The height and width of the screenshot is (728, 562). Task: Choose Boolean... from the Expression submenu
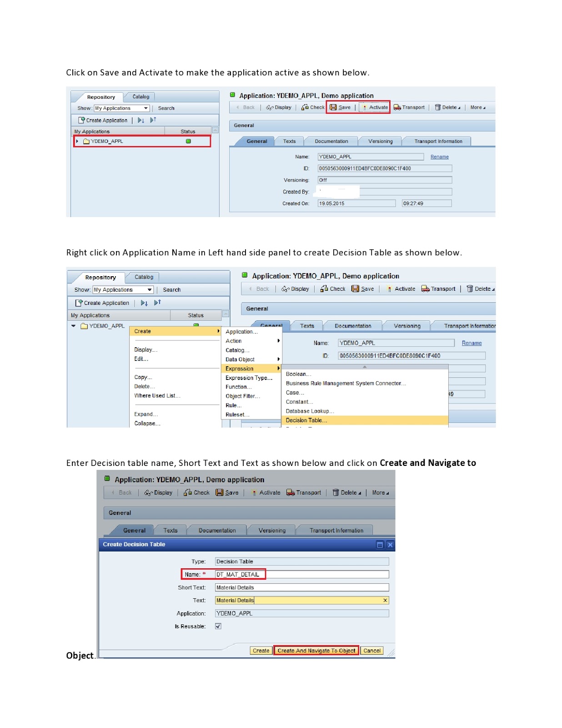pyautogui.click(x=299, y=374)
